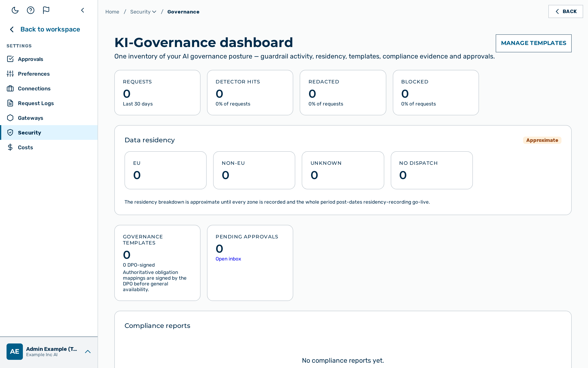Screen dimensions: 588x368
Task: Click the Gateways hexagon icon
Action: [x=10, y=118]
